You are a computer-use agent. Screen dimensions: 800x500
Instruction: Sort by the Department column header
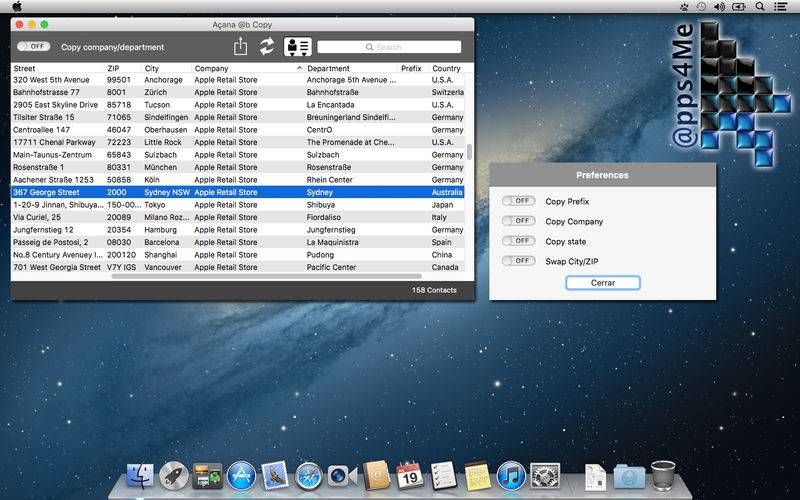328,68
